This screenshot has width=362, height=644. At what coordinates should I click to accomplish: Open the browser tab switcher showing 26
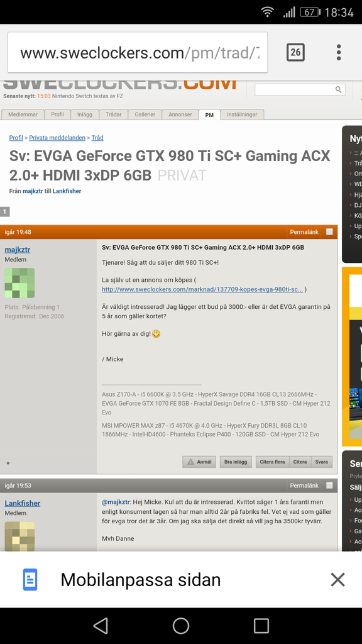pos(295,52)
